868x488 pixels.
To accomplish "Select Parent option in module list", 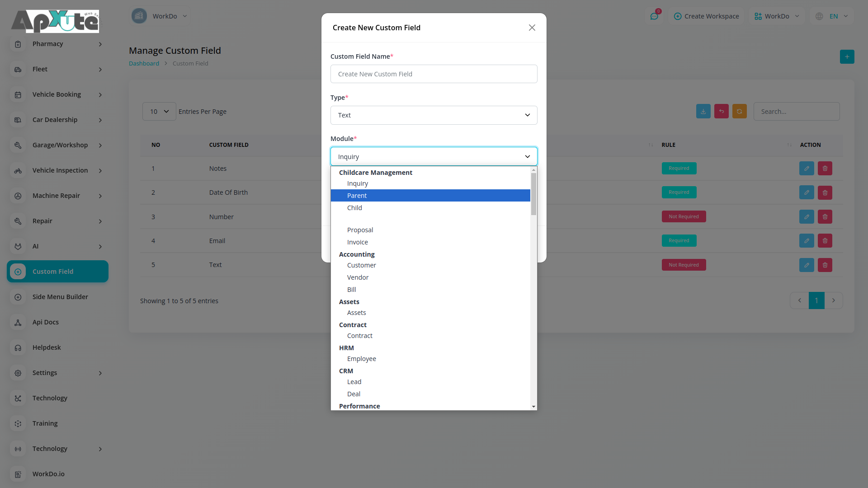I will pyautogui.click(x=357, y=196).
